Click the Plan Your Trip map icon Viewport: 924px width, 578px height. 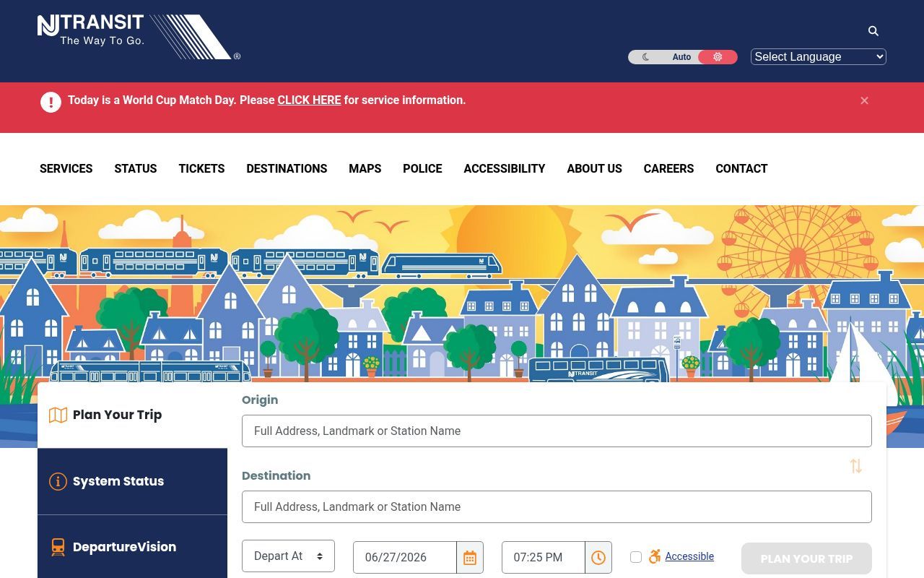[x=58, y=415]
